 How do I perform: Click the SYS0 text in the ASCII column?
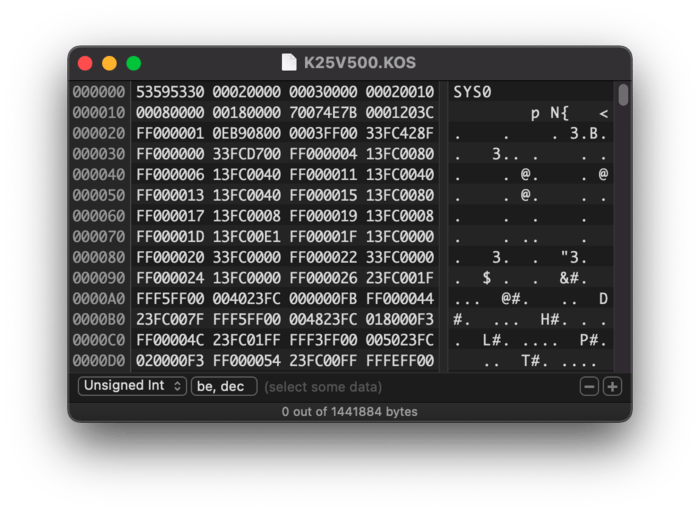[x=472, y=92]
